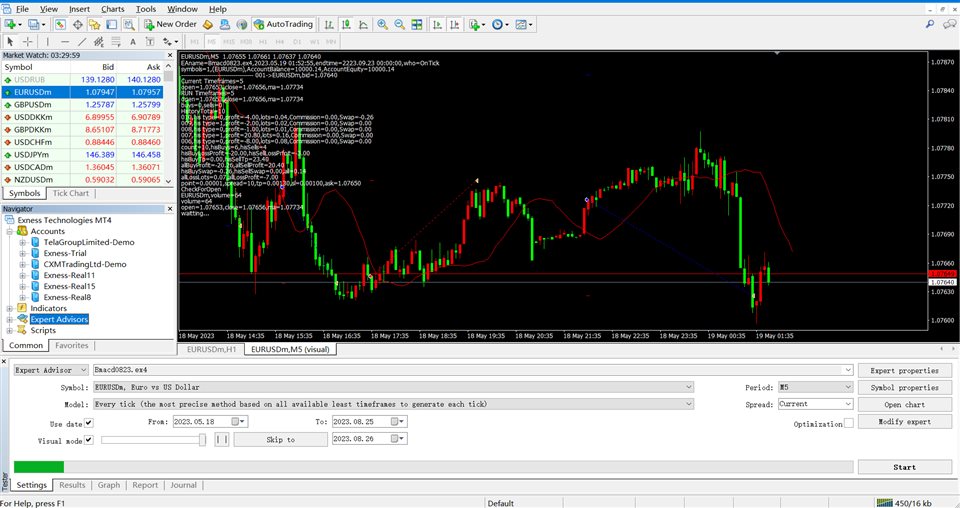Zoom out on the chart
Screen dimensions: 960x508
coord(399,24)
